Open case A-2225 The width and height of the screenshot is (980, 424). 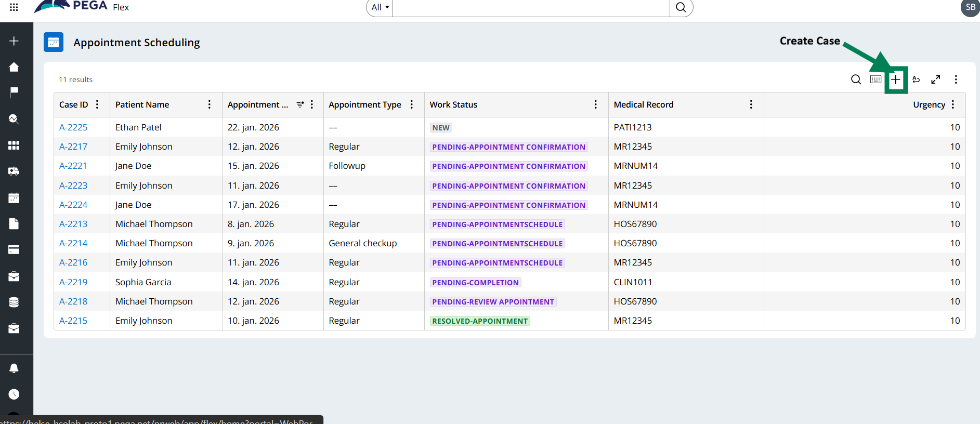(73, 127)
